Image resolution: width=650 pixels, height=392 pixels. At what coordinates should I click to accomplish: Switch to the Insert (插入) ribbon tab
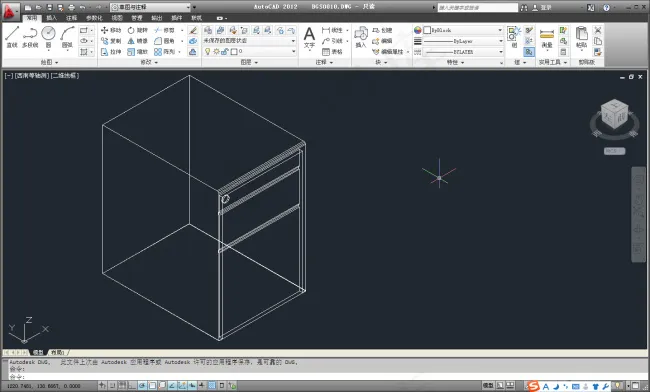tap(51, 18)
